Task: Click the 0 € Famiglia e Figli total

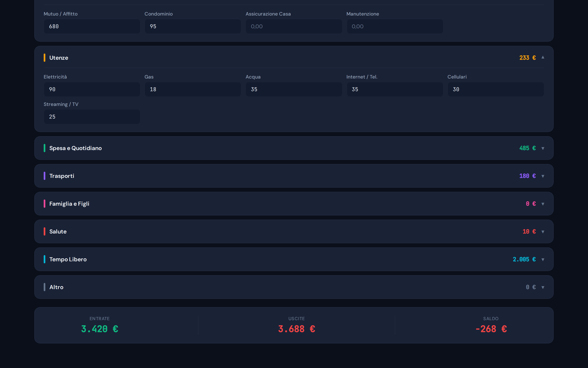Action: point(531,204)
